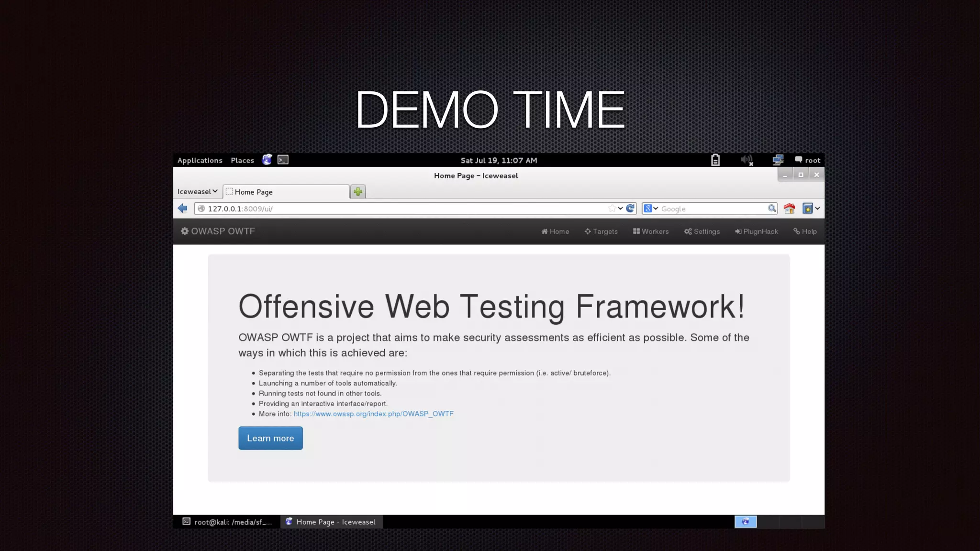The width and height of the screenshot is (980, 551).
Task: Open PlugnHack in the OWTF navbar
Action: click(757, 231)
